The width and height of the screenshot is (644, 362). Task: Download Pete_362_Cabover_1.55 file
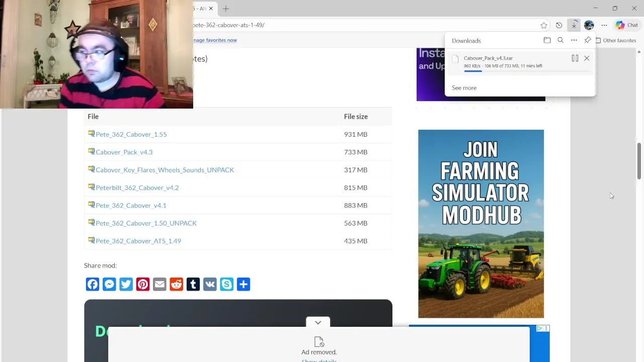[131, 134]
